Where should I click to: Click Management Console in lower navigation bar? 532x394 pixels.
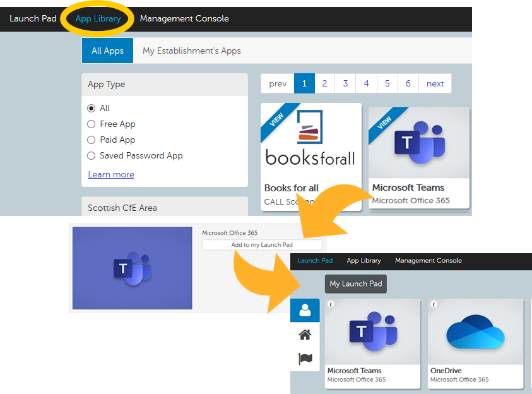click(428, 261)
